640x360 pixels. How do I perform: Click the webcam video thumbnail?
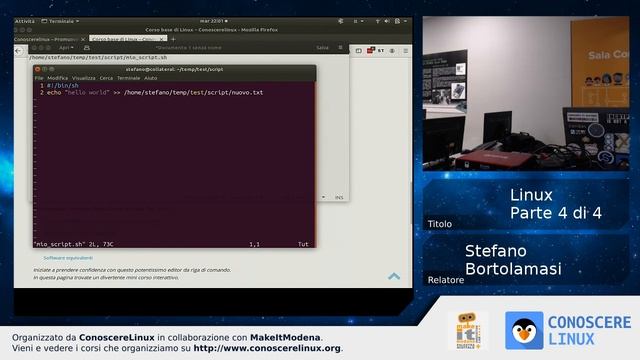pos(526,93)
